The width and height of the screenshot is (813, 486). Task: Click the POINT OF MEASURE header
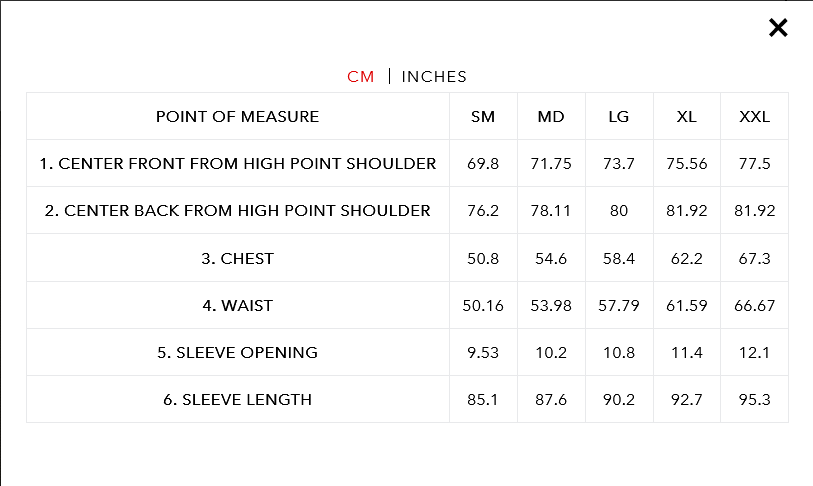(237, 117)
